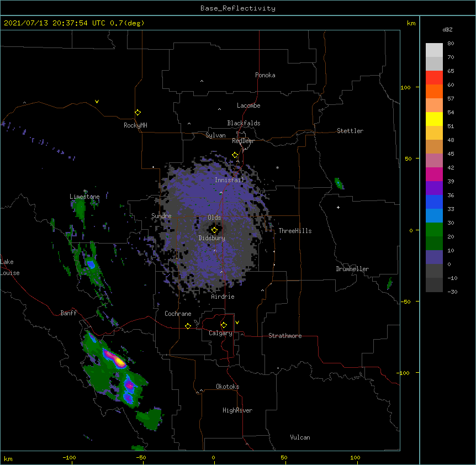
Task: Click the Stettler city label
Action: click(x=350, y=131)
